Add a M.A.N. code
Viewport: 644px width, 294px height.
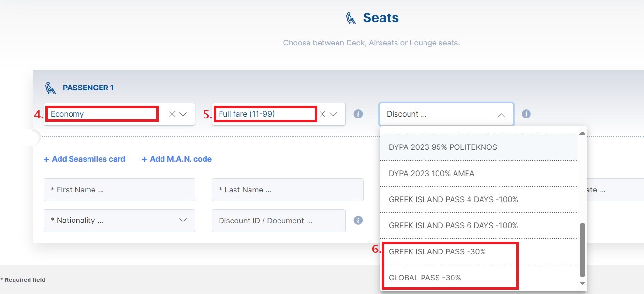(x=176, y=159)
